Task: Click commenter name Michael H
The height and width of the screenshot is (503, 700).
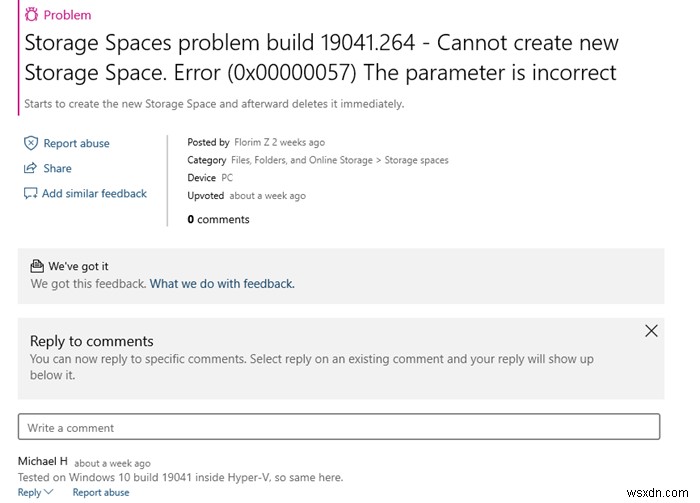Action: (42, 461)
